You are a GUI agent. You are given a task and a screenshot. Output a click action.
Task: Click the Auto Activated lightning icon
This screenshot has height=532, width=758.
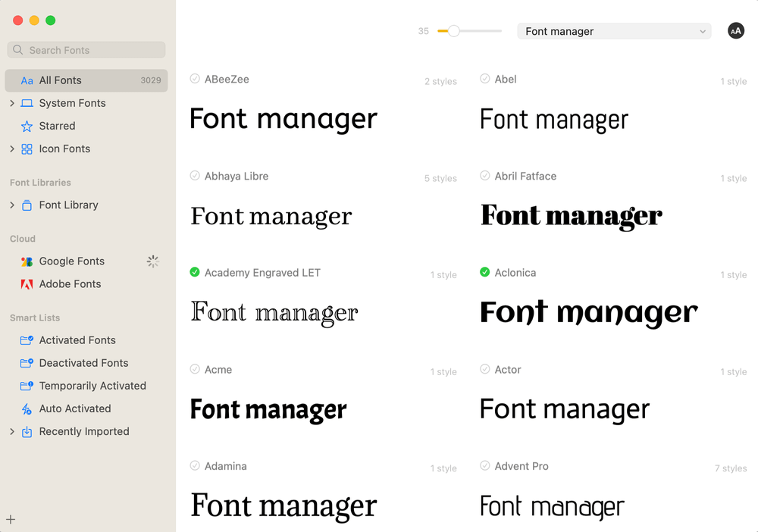click(27, 408)
